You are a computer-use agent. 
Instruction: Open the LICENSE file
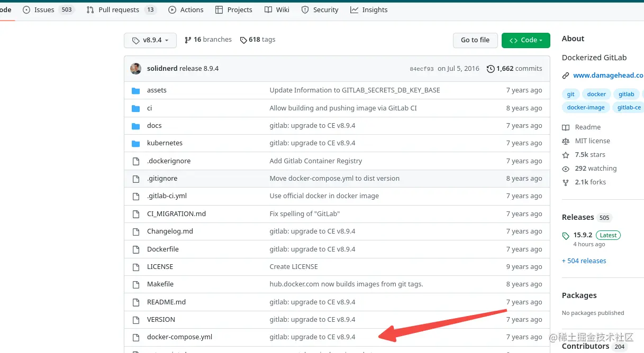(160, 267)
